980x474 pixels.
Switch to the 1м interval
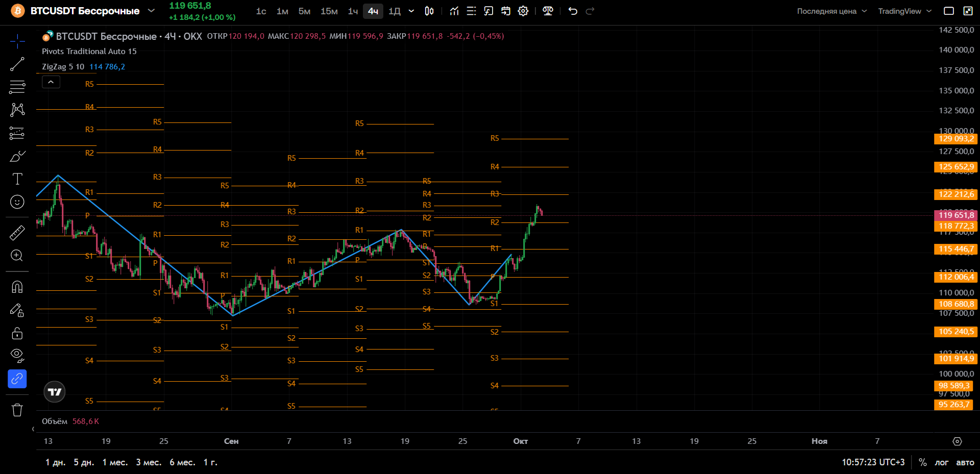(282, 11)
